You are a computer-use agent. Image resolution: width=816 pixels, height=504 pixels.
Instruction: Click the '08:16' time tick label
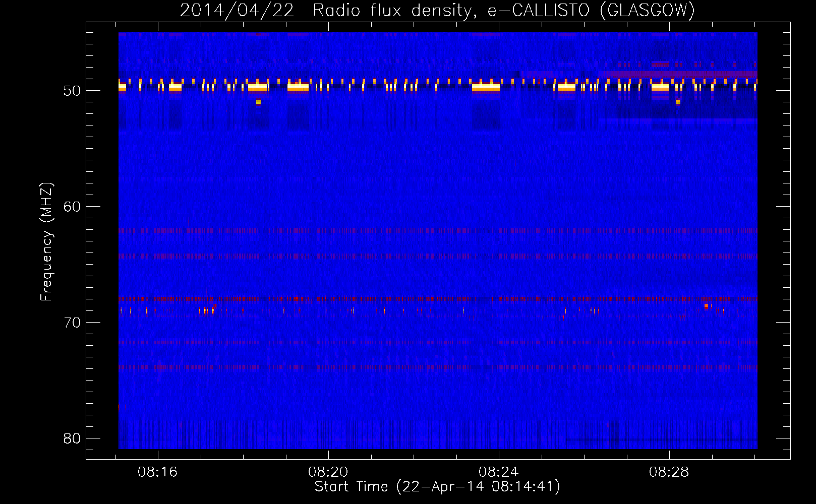click(158, 472)
